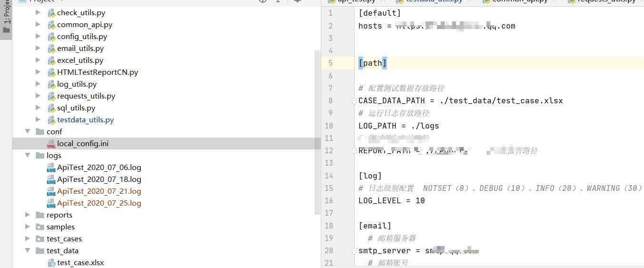The image size is (644, 268).
Task: Click the LOG icon of ApiTest_2020_07_18.log
Action: tap(51, 179)
